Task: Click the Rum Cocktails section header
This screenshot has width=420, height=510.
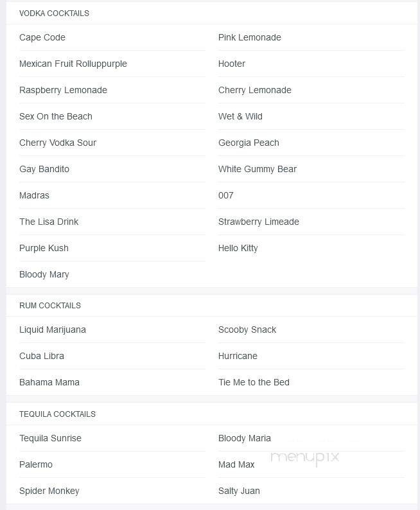Action: click(50, 306)
